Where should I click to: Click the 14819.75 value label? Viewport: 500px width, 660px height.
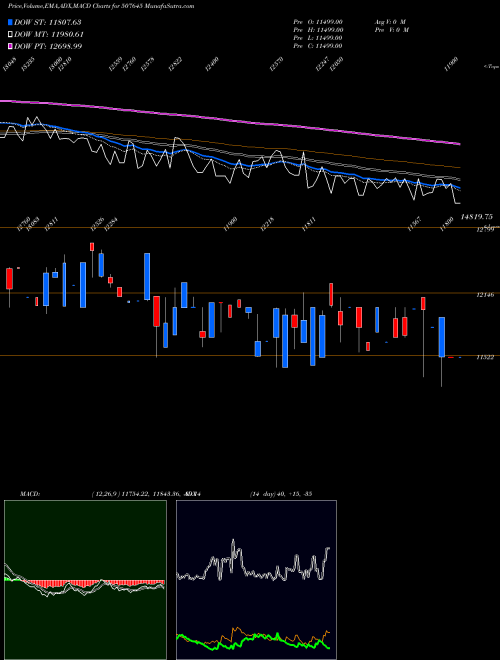click(x=476, y=217)
